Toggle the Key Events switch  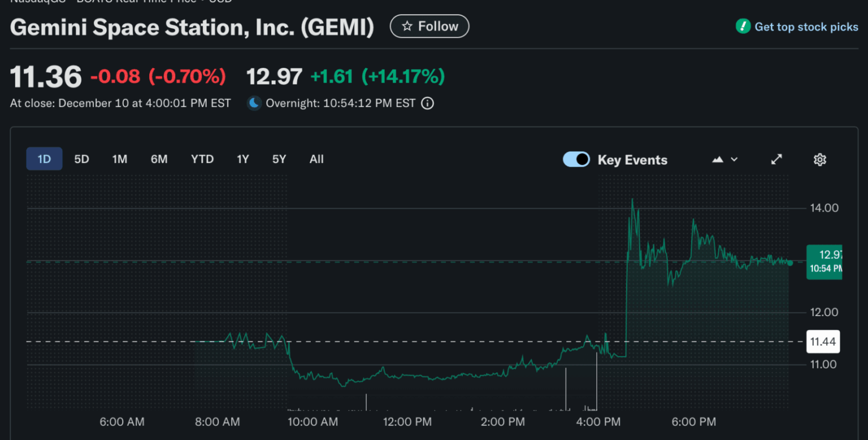pos(576,159)
